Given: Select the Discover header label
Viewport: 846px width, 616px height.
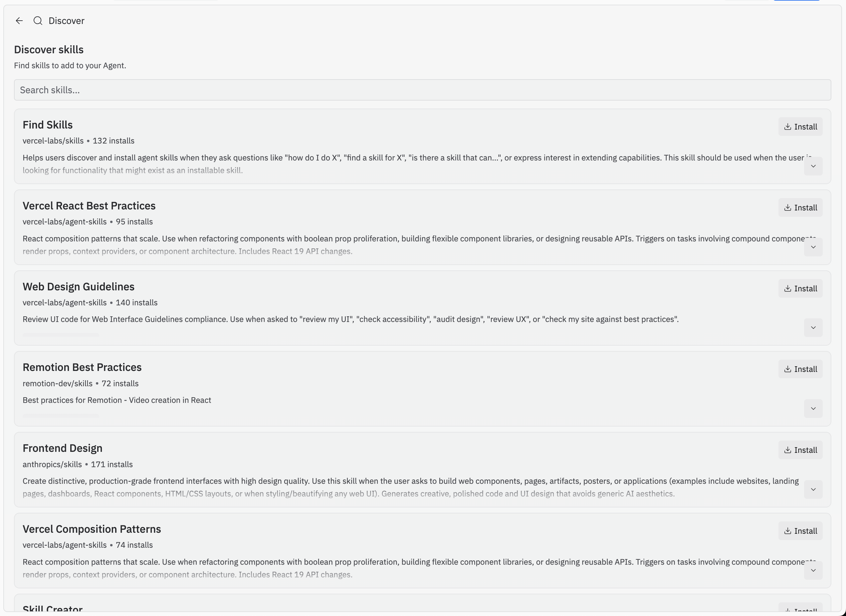Looking at the screenshot, I should [x=66, y=21].
